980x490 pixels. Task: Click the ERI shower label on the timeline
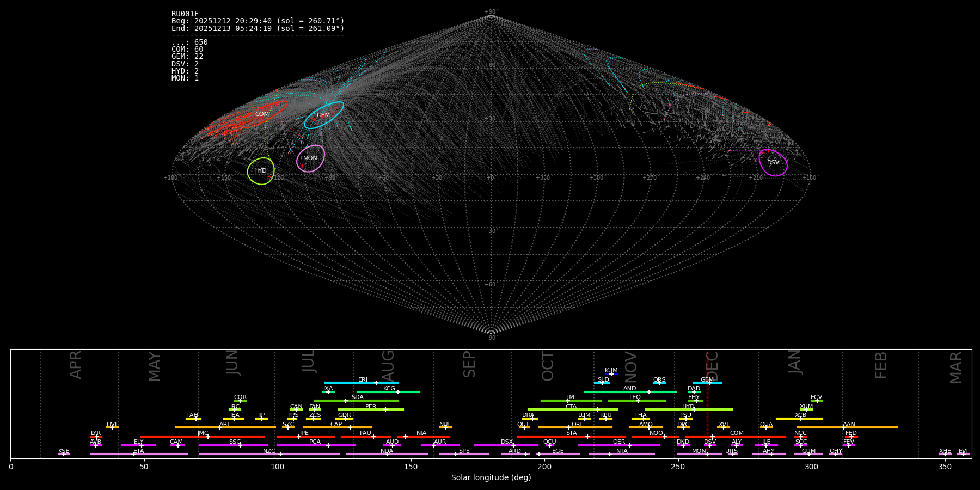(363, 380)
